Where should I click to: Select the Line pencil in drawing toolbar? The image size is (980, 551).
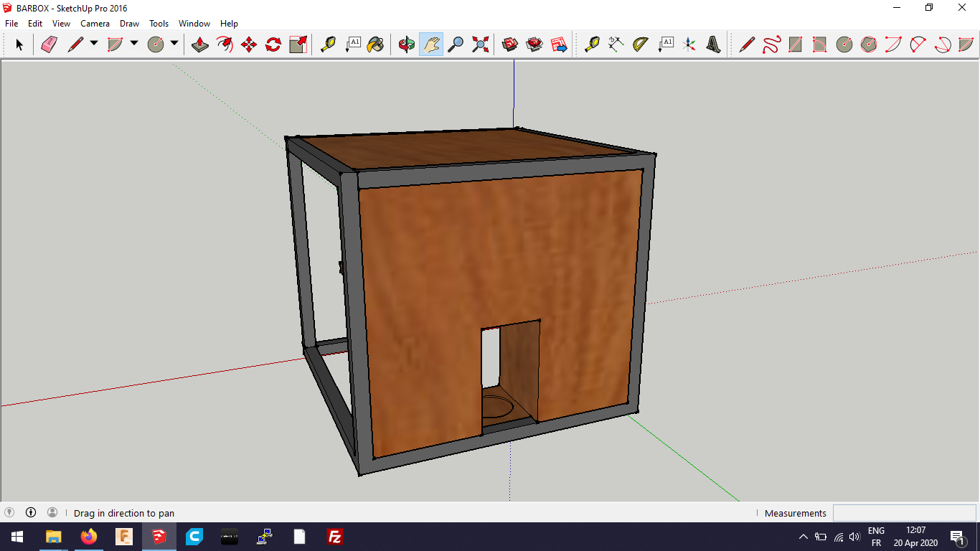(747, 44)
